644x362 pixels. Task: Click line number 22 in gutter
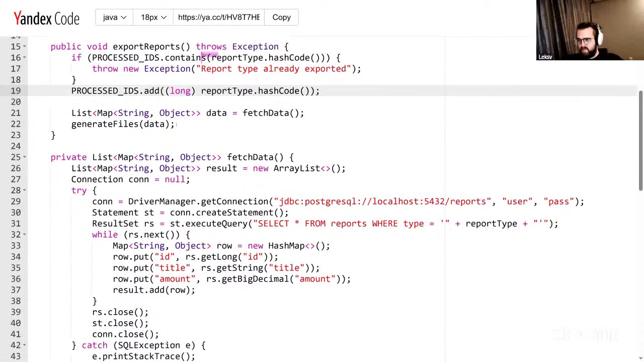click(x=16, y=124)
